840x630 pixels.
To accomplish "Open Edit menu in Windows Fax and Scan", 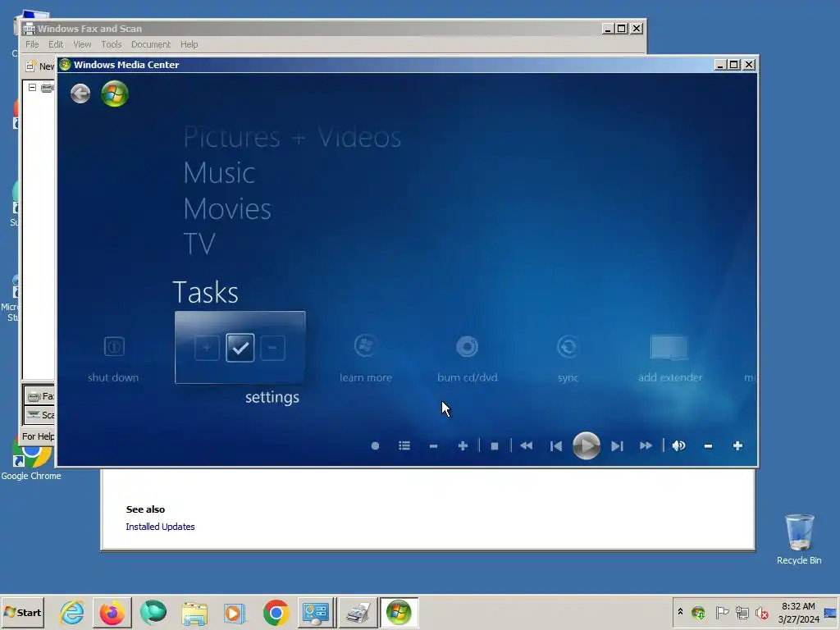I will 56,44.
